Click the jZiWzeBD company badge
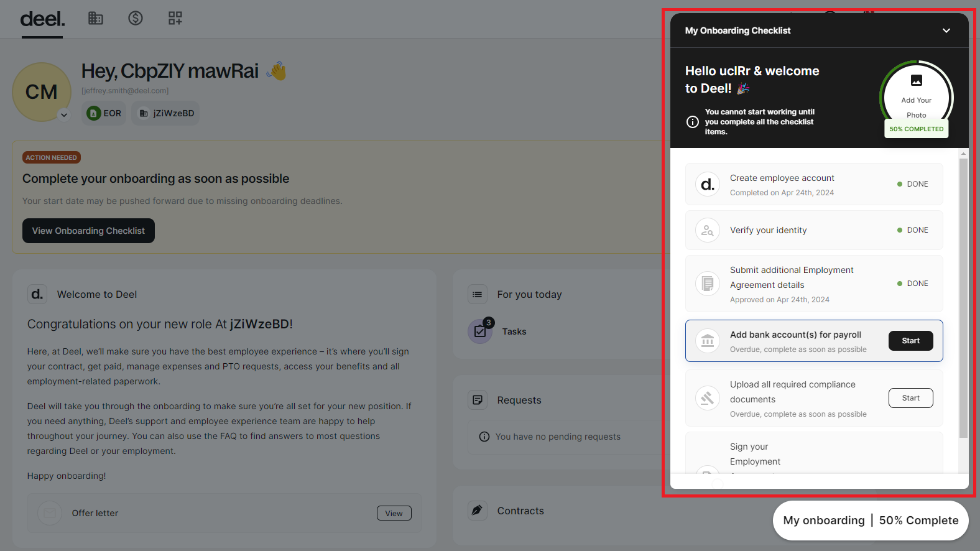This screenshot has width=980, height=551. click(166, 113)
